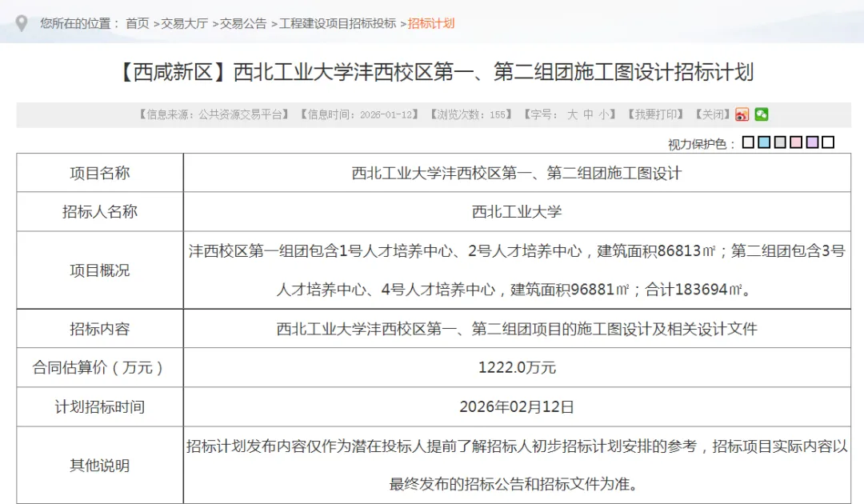This screenshot has width=864, height=504.
Task: Choose the light blue eye-protection color swatch
Action: 764,142
